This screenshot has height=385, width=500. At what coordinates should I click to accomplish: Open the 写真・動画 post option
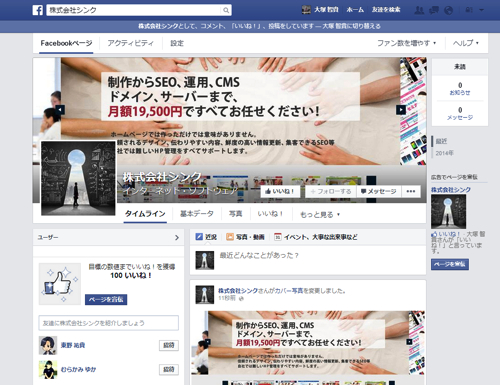pyautogui.click(x=245, y=237)
